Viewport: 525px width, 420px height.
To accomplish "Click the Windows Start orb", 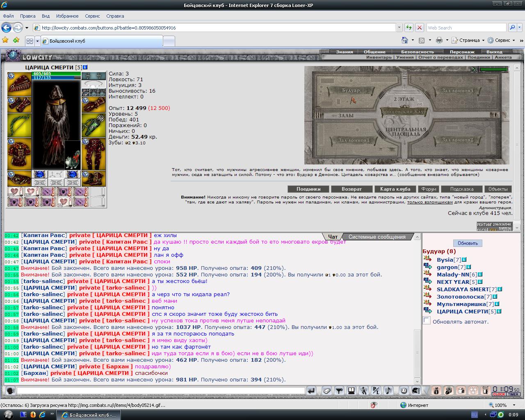I will pyautogui.click(x=8, y=414).
